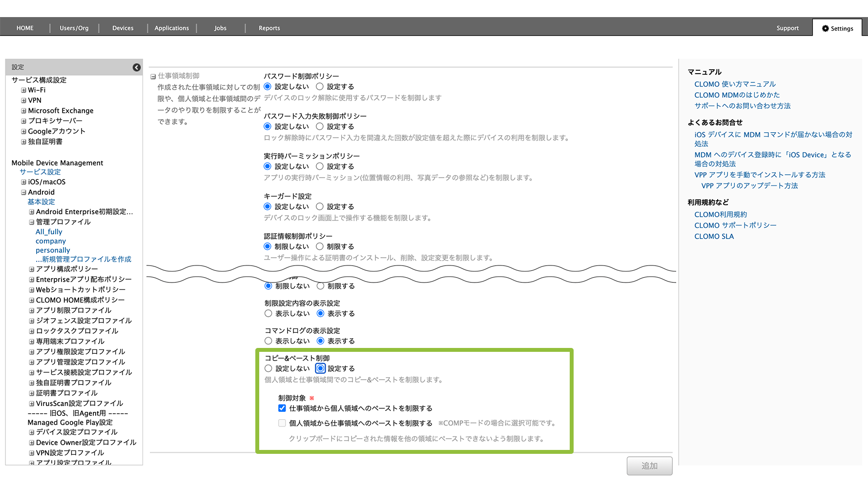This screenshot has height=488, width=868.
Task: Open Settings via the gear icon
Action: (x=825, y=28)
